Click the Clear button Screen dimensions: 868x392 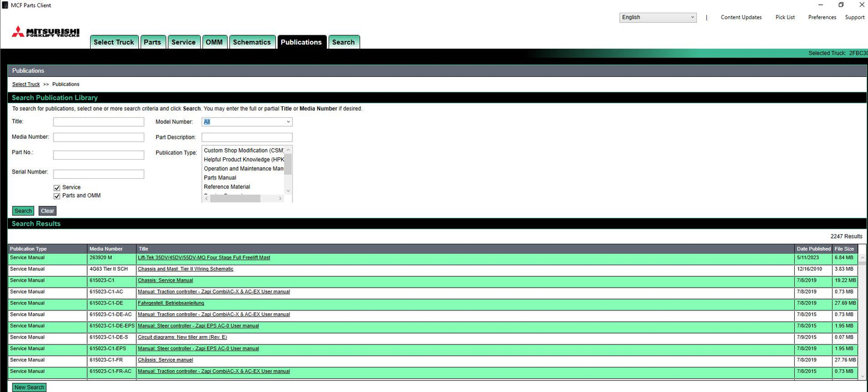(47, 211)
